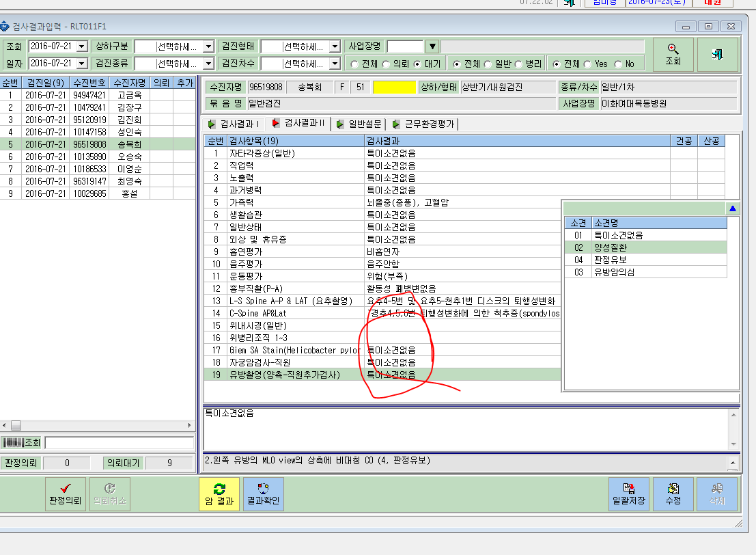The height and width of the screenshot is (555, 756).
Task: Switch to the 검사결과 I tab
Action: point(234,124)
